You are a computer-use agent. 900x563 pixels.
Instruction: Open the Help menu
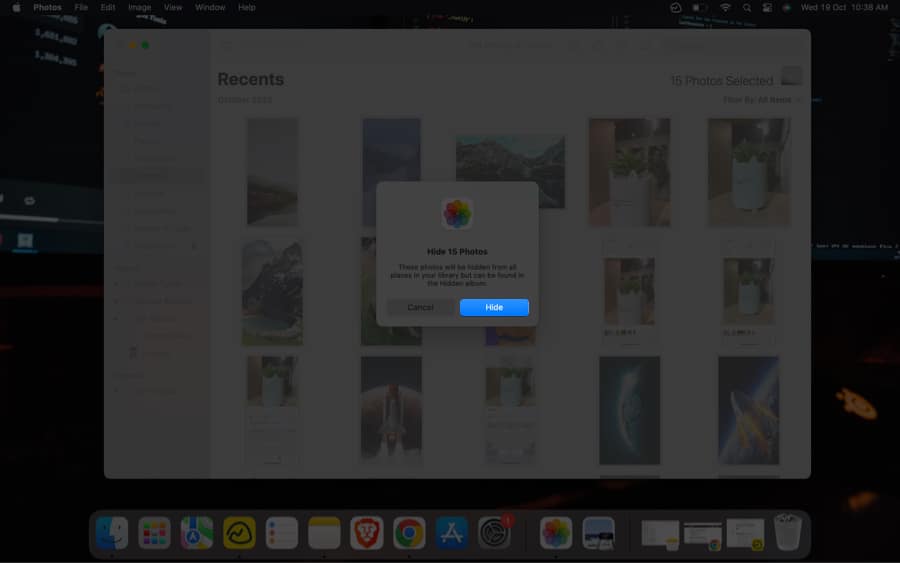click(x=247, y=7)
